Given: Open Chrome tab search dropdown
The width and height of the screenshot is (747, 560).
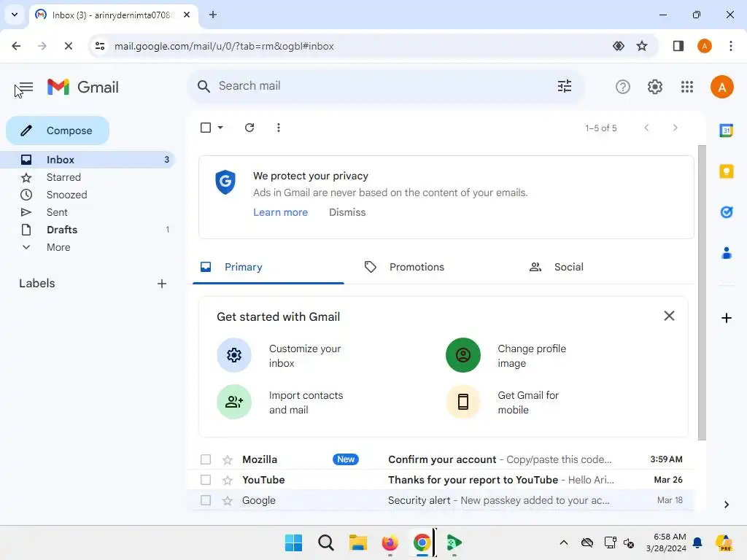Looking at the screenshot, I should click(15, 15).
